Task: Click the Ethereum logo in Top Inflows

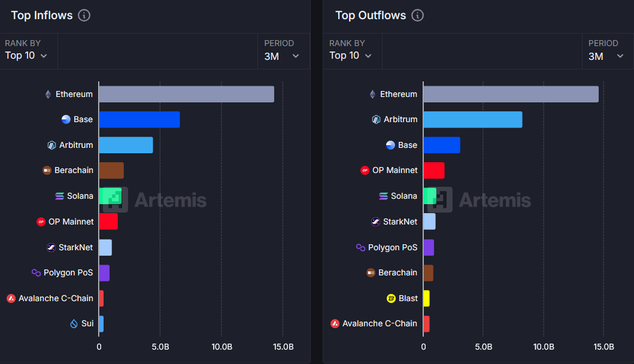Action: [48, 94]
